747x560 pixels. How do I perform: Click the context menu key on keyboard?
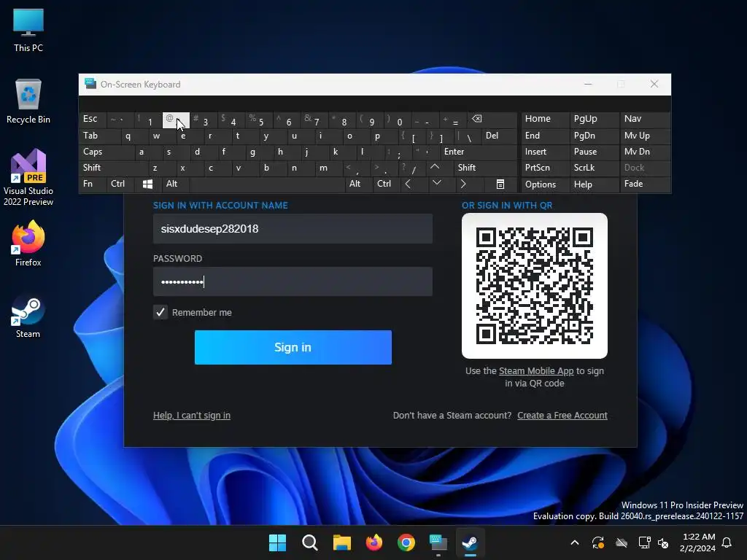tap(500, 184)
